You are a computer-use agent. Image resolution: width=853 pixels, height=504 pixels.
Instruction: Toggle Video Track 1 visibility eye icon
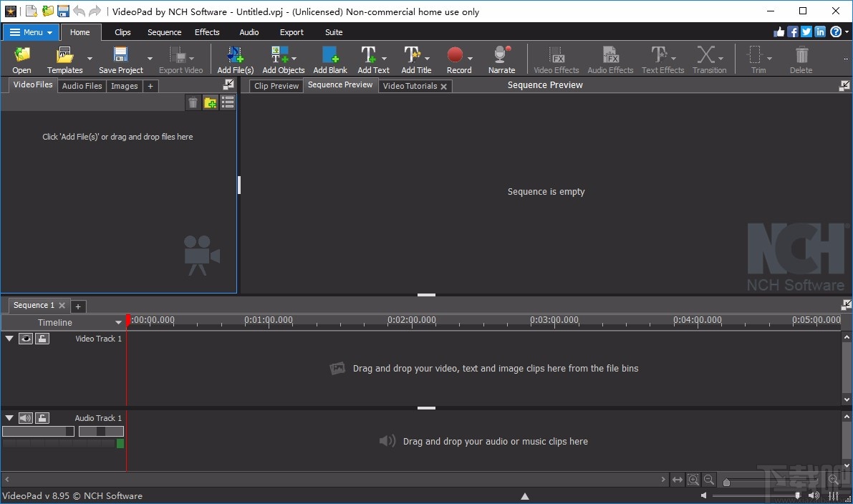click(x=26, y=338)
